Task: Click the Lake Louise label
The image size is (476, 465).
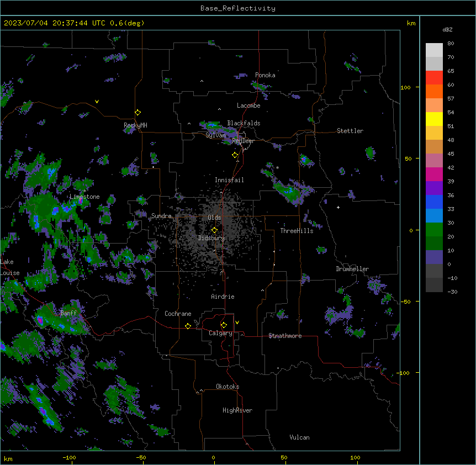Action: (x=9, y=267)
